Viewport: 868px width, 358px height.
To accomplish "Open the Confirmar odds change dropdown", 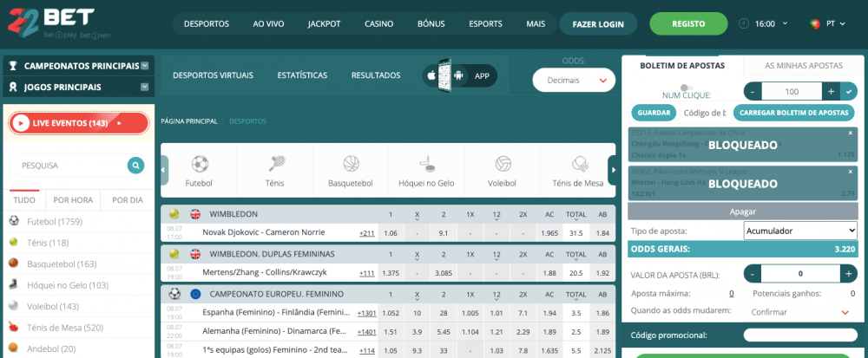I will [x=800, y=312].
